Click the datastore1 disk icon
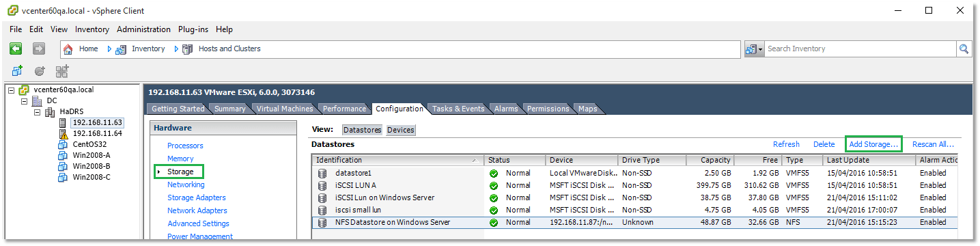980x246 pixels. 322,173
